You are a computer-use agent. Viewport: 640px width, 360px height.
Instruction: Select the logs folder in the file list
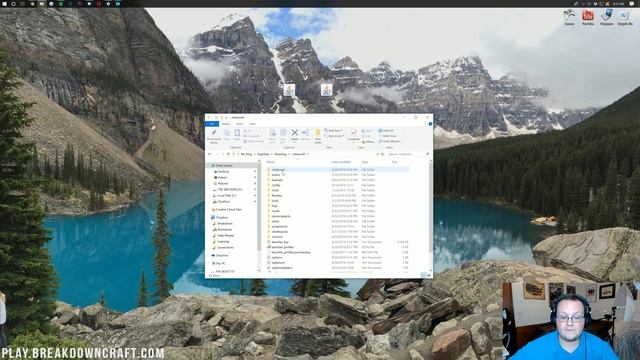275,206
